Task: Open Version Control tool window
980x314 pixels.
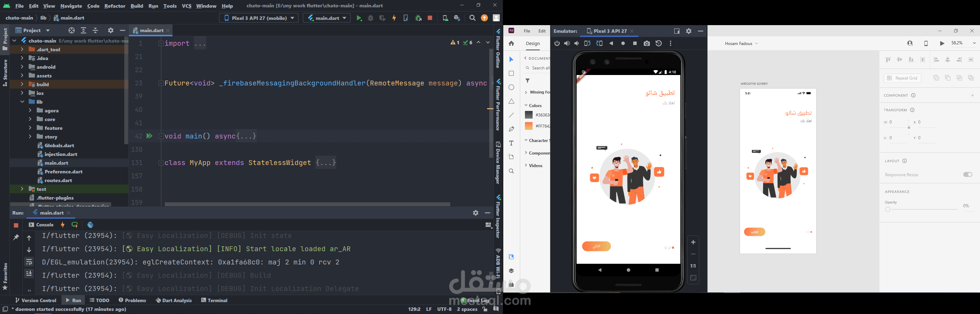Action: pyautogui.click(x=36, y=300)
